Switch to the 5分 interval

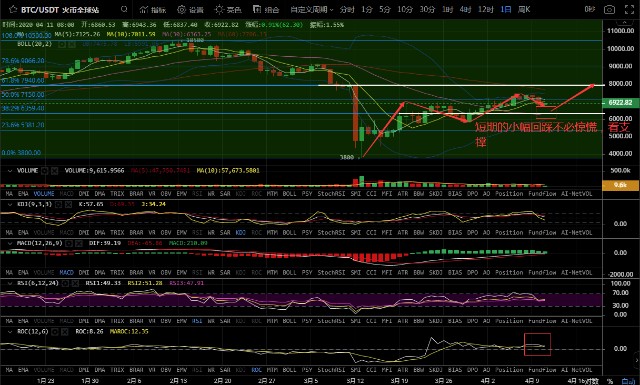384,9
